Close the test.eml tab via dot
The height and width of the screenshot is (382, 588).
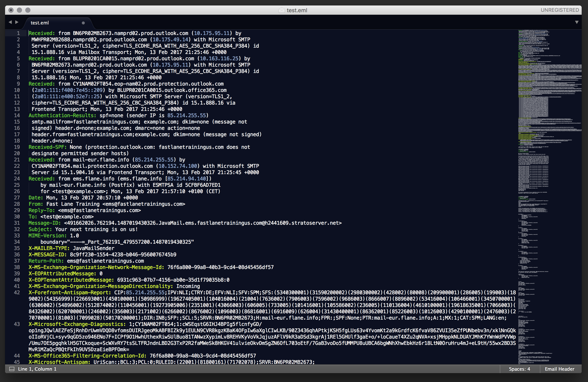coord(83,23)
